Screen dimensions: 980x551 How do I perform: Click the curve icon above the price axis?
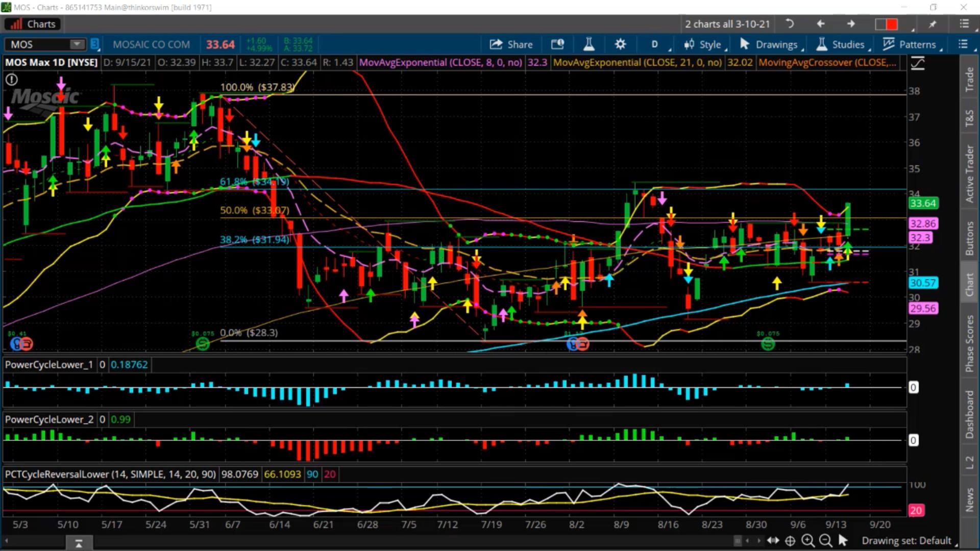coord(917,63)
